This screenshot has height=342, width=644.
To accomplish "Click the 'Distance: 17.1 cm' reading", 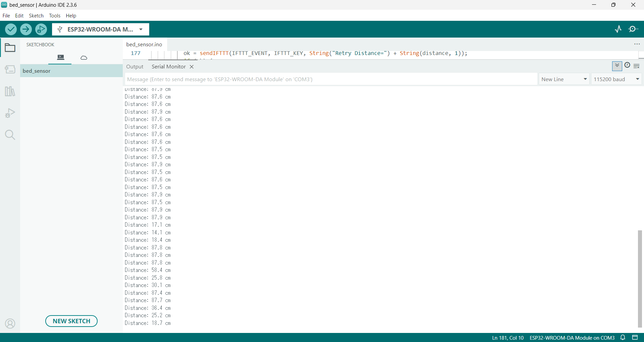I will coord(148,225).
